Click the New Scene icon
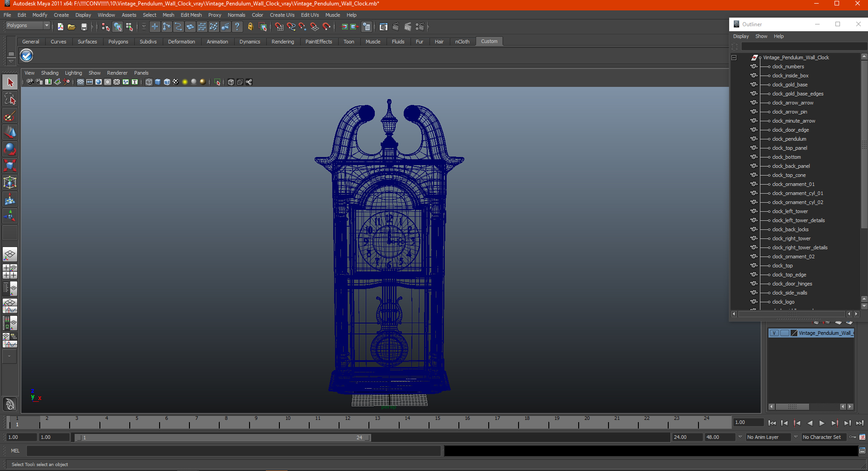The width and height of the screenshot is (868, 471). (60, 27)
